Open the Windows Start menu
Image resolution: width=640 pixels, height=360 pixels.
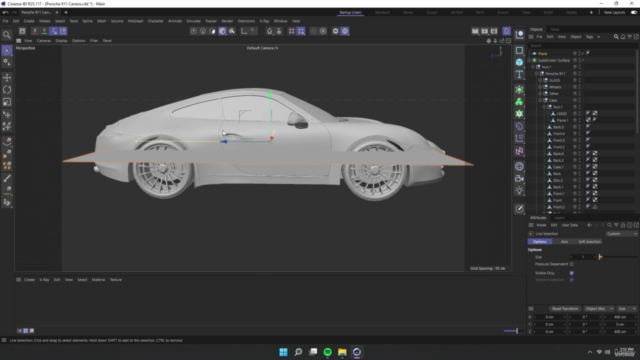pyautogui.click(x=283, y=352)
